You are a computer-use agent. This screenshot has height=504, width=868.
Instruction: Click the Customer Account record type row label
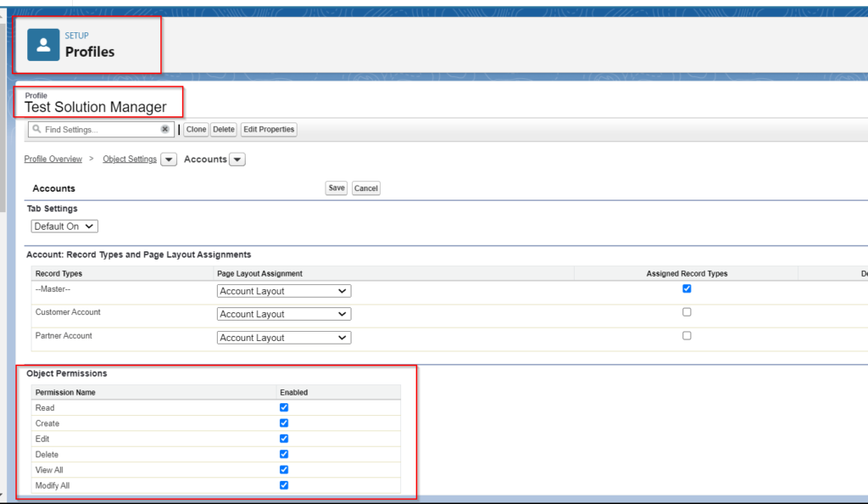(68, 312)
